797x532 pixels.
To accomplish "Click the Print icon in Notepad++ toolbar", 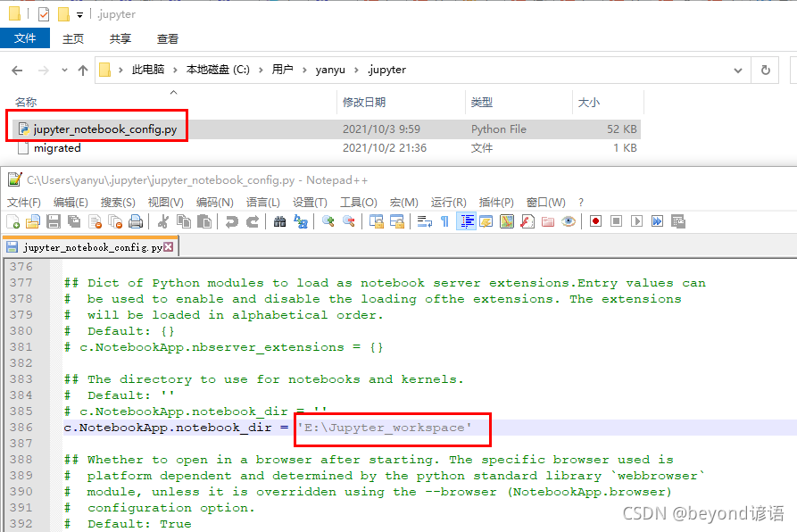I will tap(135, 221).
